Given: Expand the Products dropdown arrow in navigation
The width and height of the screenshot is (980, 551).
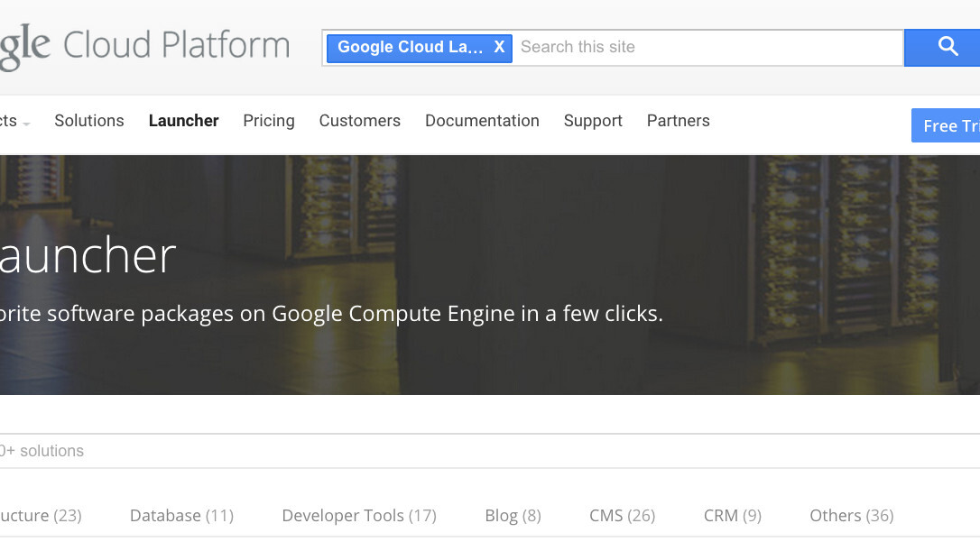Looking at the screenshot, I should (25, 124).
